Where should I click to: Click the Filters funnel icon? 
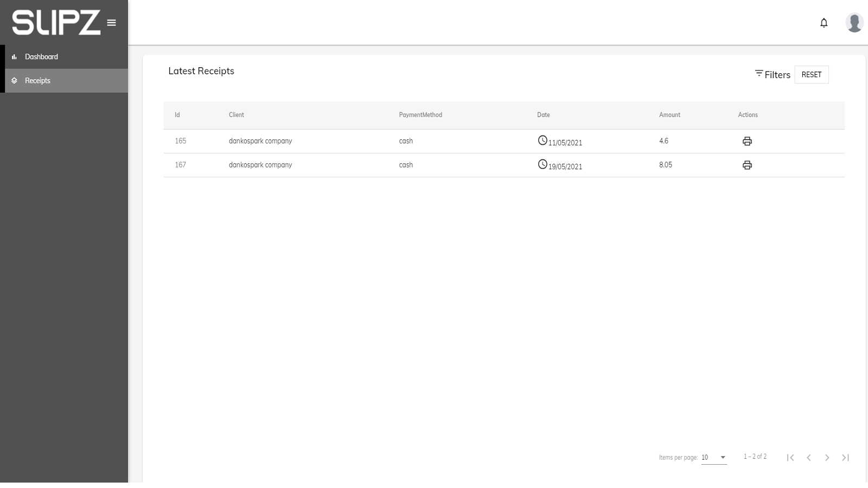click(759, 73)
